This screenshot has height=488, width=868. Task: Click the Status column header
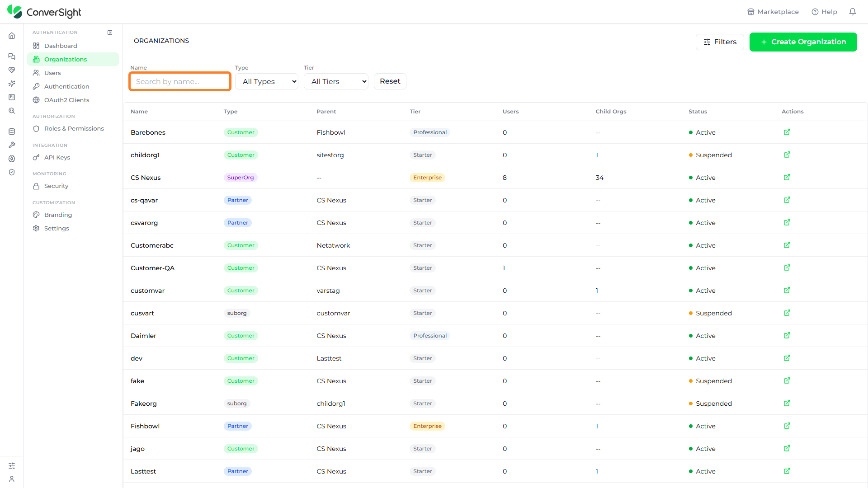click(698, 112)
